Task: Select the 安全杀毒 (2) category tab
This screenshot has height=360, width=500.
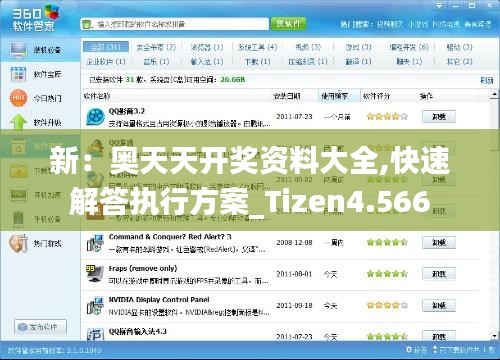Action: (156, 47)
